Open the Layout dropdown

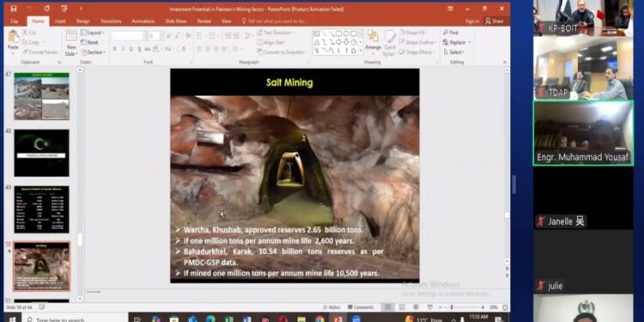pos(93,33)
